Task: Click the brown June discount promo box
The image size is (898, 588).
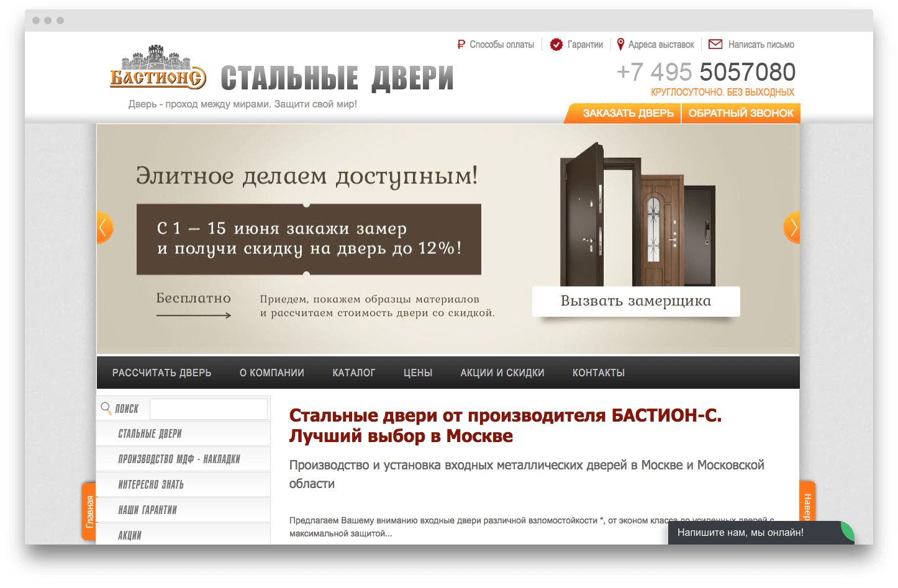Action: [x=309, y=239]
